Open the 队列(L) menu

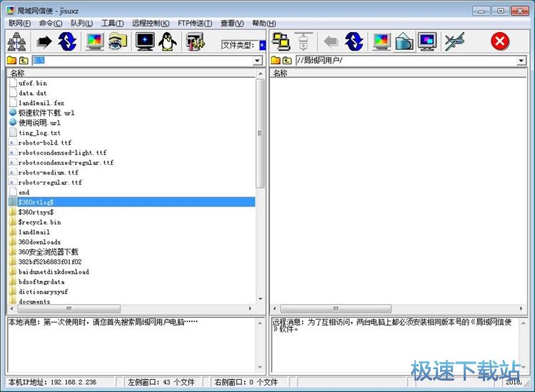click(x=81, y=24)
